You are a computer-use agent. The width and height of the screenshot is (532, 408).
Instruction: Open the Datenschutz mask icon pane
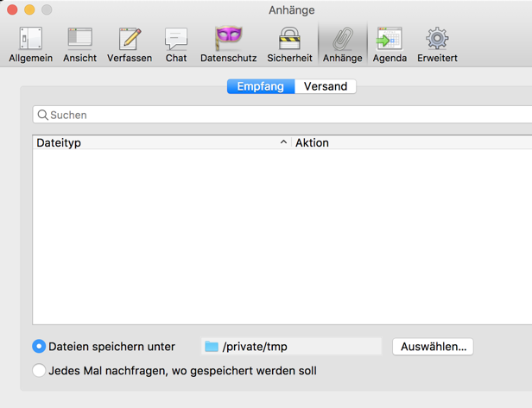click(x=228, y=45)
